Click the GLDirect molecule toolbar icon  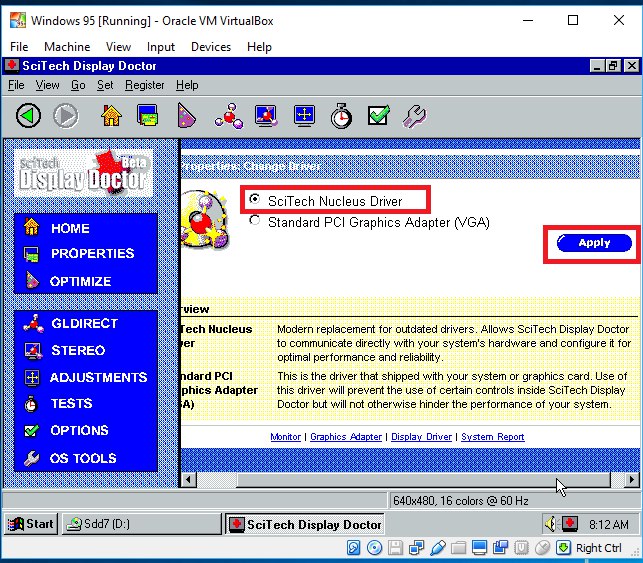click(x=229, y=116)
